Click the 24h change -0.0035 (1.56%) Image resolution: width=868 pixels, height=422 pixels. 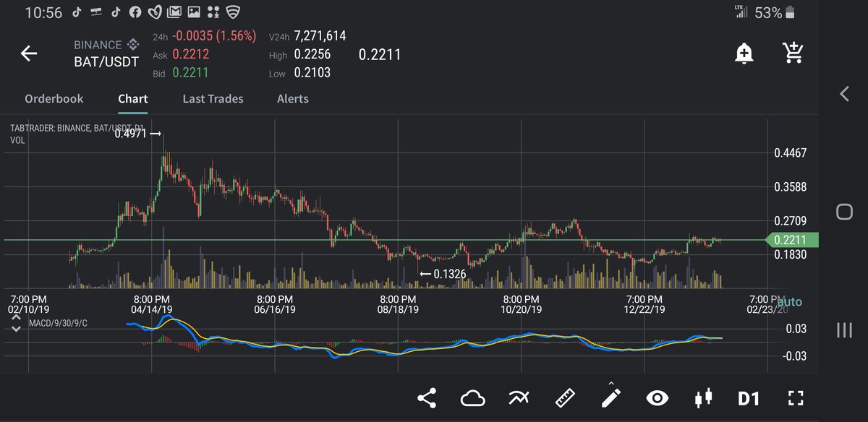215,36
